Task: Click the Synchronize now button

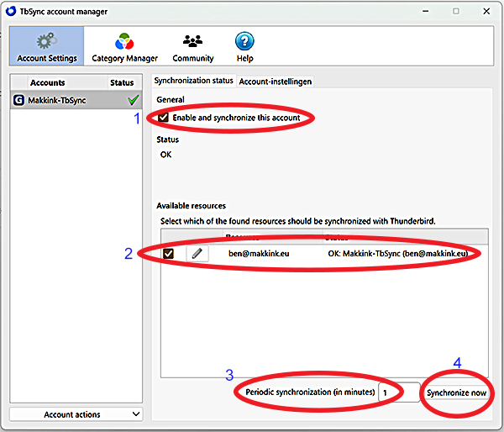Action: pyautogui.click(x=456, y=392)
